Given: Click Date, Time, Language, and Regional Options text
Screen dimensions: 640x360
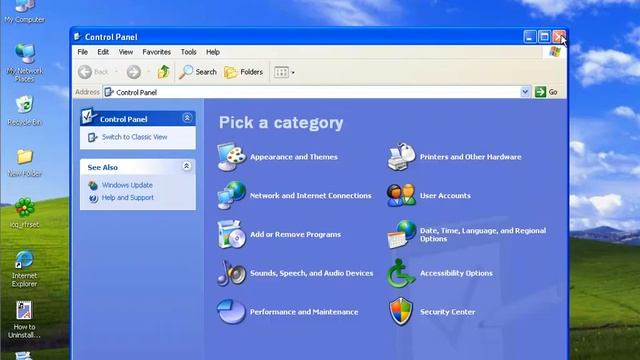Looking at the screenshot, I should click(483, 235).
